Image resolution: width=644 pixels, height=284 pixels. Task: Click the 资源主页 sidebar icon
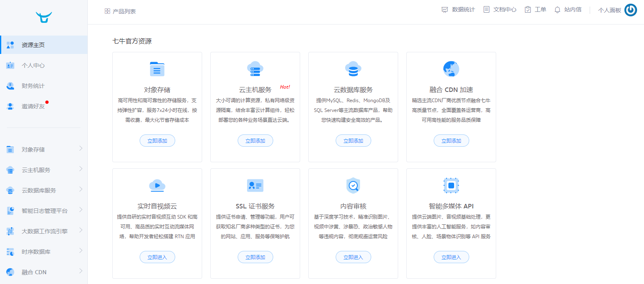coord(11,45)
